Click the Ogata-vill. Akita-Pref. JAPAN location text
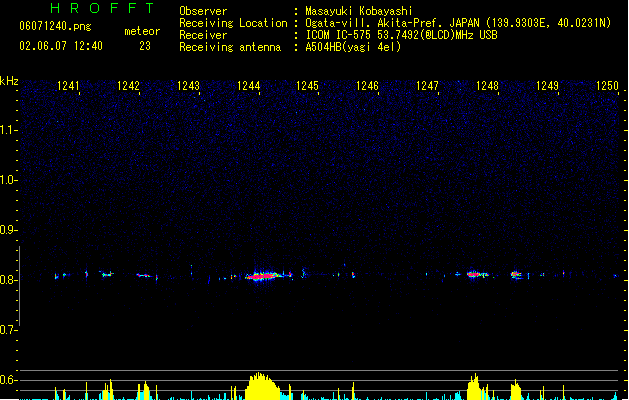The image size is (629, 400). (x=458, y=23)
